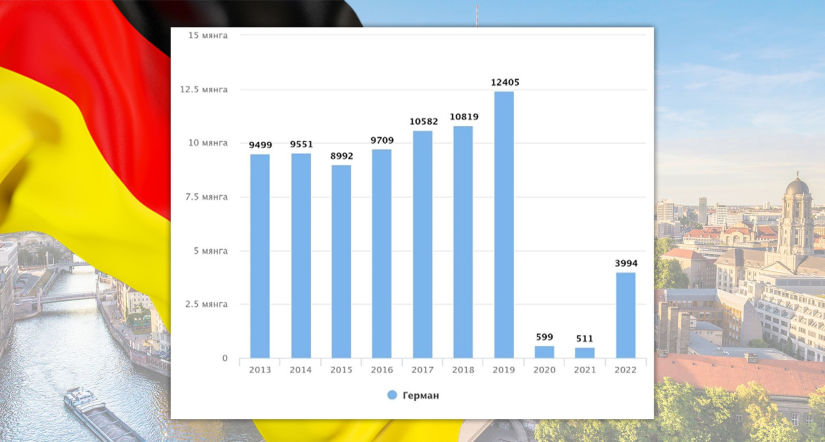Select the 2018 bar in chart
This screenshot has width=825, height=442.
point(463,242)
